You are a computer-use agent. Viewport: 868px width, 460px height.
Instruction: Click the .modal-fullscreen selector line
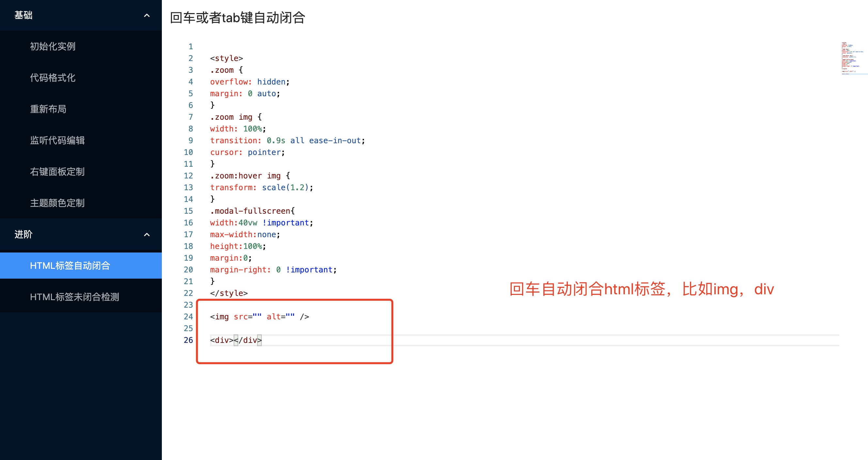(252, 211)
